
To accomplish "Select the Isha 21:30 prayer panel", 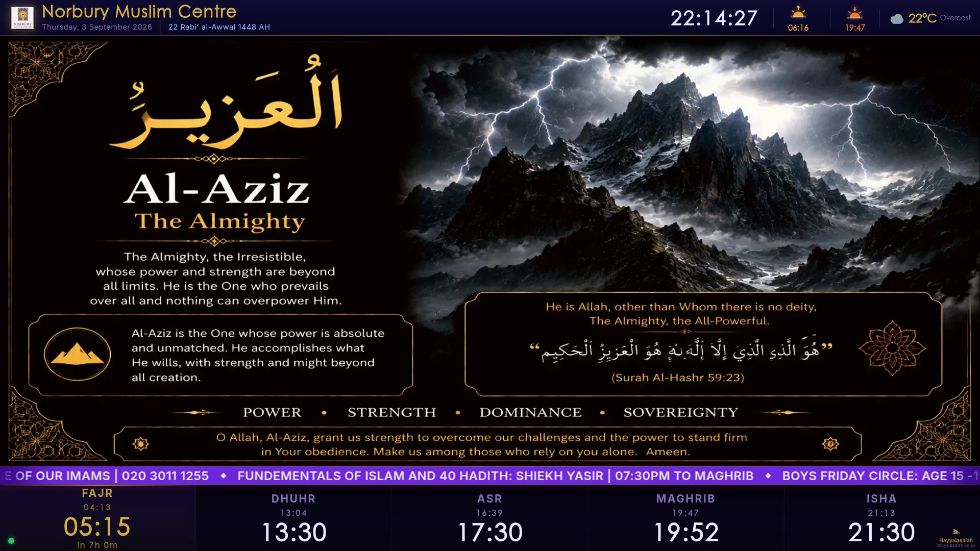I will [x=881, y=518].
